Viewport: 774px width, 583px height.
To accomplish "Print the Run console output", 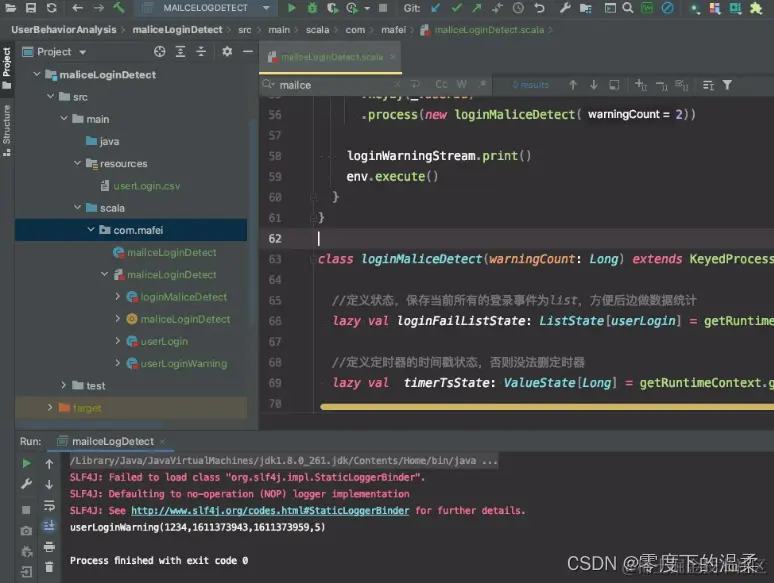I will (49, 546).
